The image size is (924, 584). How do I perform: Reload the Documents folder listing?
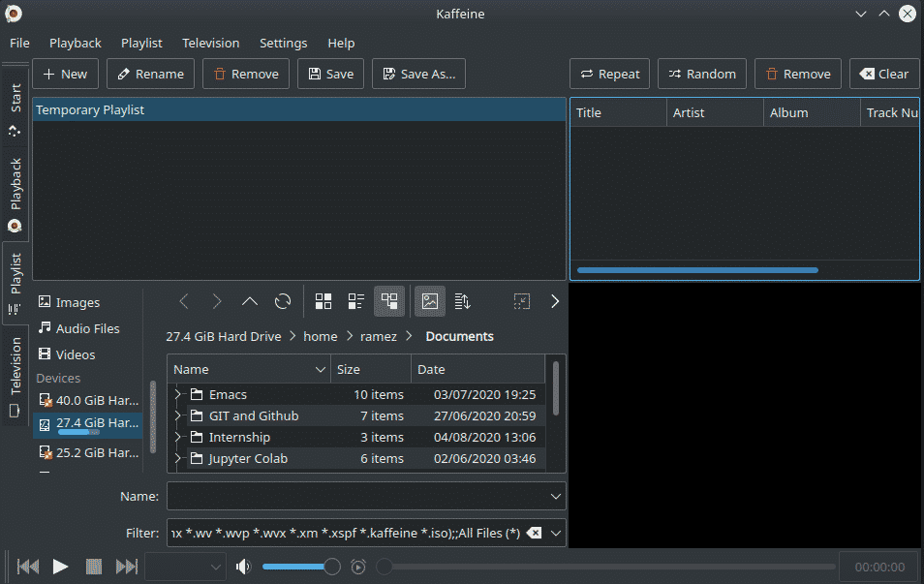[283, 302]
